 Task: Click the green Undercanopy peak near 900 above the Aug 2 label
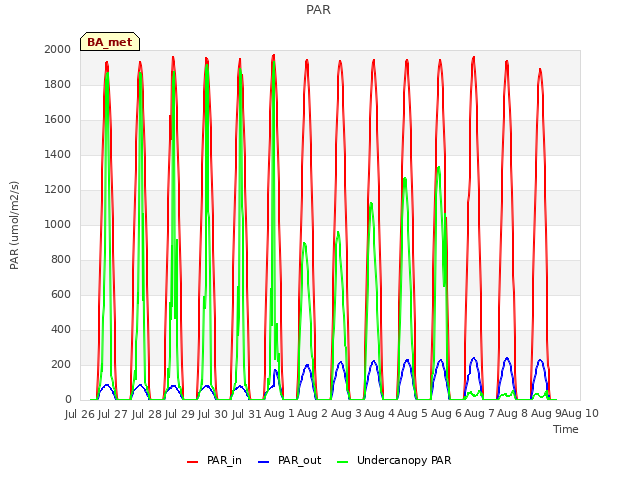coord(304,243)
